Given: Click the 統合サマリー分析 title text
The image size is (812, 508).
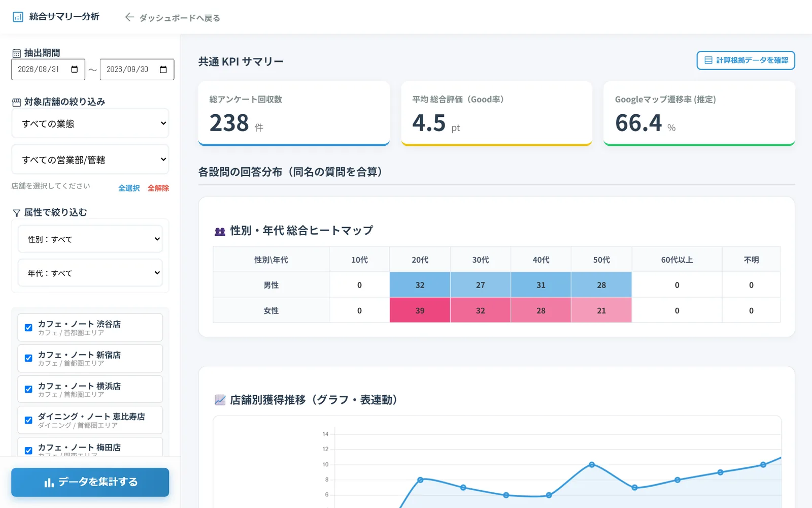Looking at the screenshot, I should tap(64, 17).
